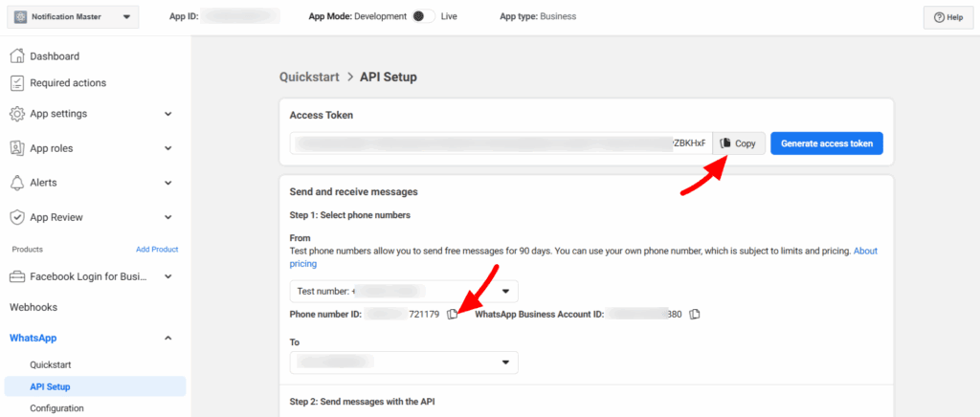The height and width of the screenshot is (417, 980).
Task: Click the App roles badge icon
Action: coord(17,148)
